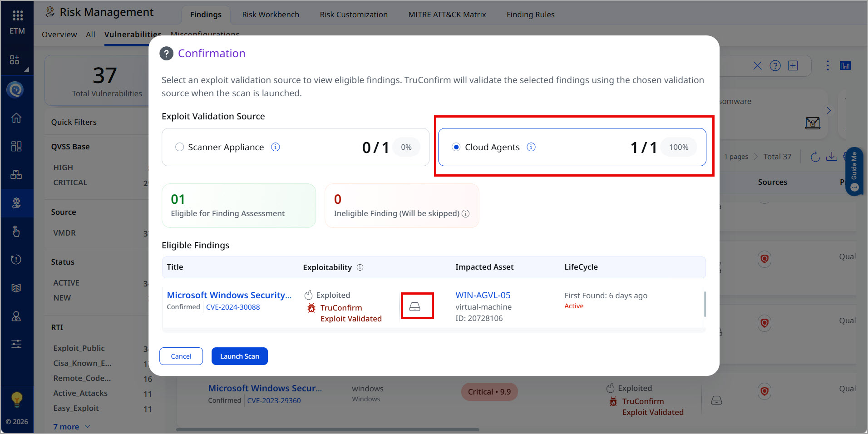This screenshot has height=434, width=868.
Task: Switch to the Risk Workbench tab
Action: [x=271, y=15]
